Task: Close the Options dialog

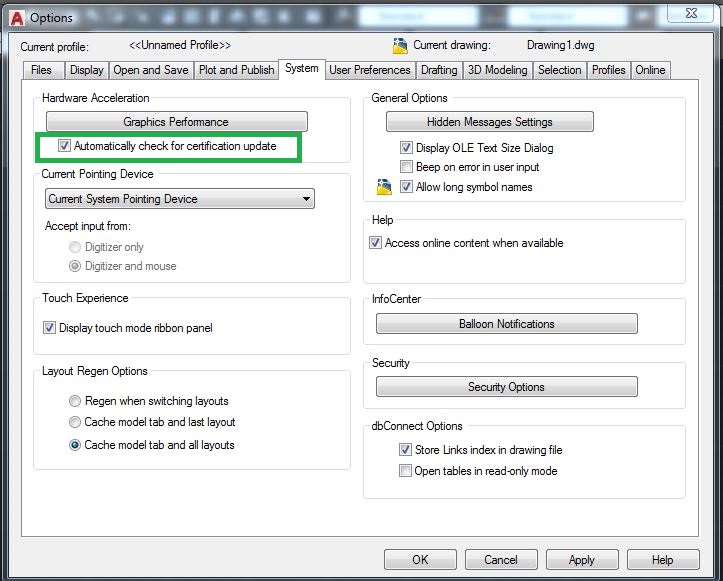Action: [691, 13]
